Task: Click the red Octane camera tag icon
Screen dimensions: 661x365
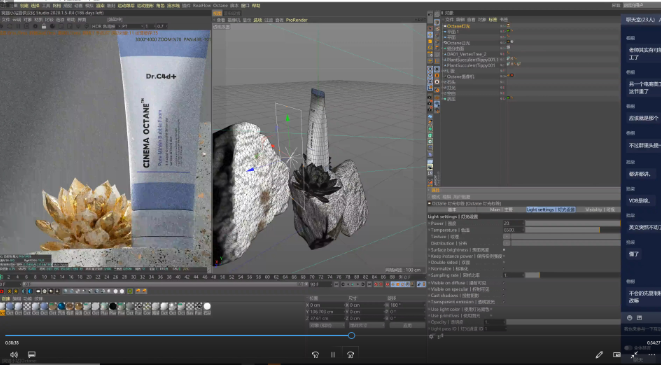Action: coord(511,76)
